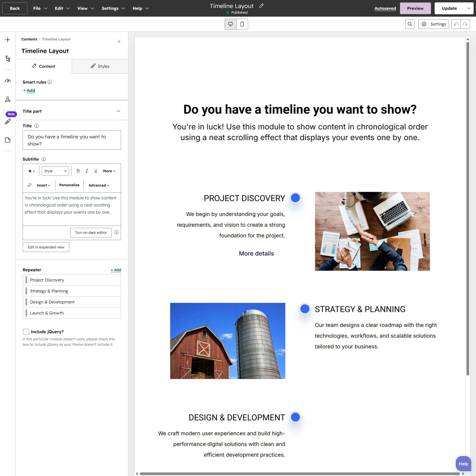The width and height of the screenshot is (476, 476).
Task: Show Subtitle field info icon
Action: (44, 159)
